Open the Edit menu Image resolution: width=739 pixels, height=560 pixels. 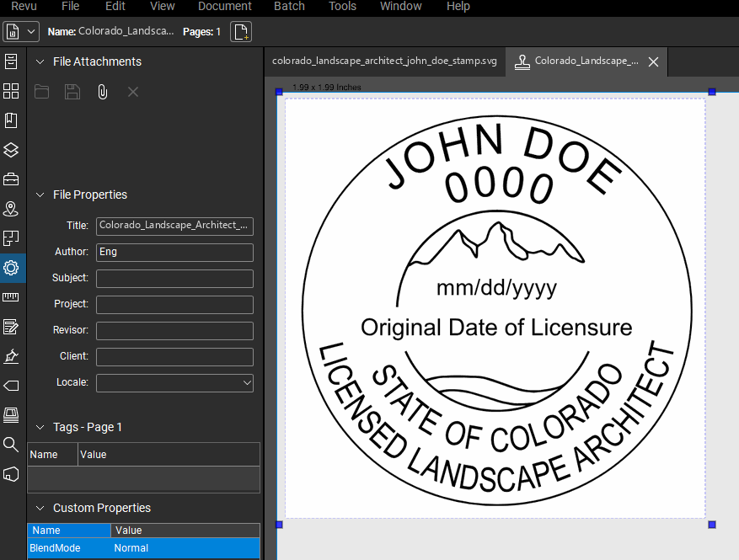[x=115, y=6]
